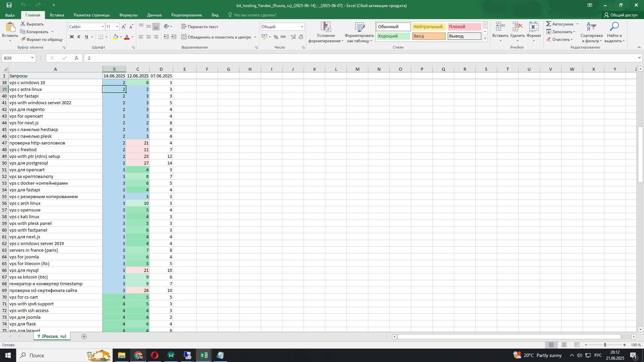Viewport: 644px width, 362px height.
Task: Switch to the Формулы tab
Action: [128, 15]
